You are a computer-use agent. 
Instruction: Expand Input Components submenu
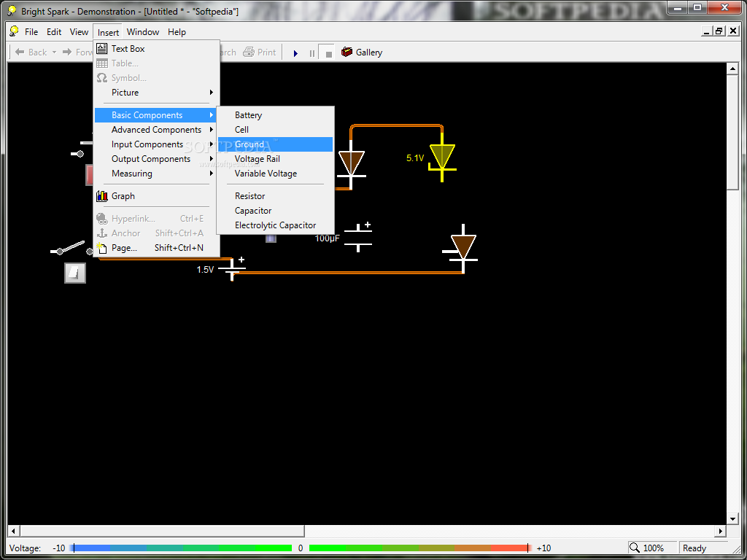[x=156, y=144]
